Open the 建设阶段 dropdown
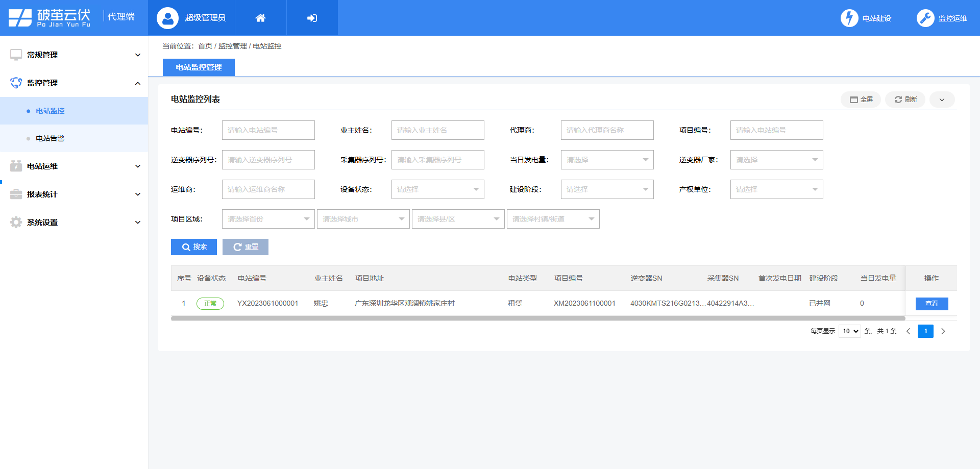This screenshot has width=980, height=469. pyautogui.click(x=607, y=189)
